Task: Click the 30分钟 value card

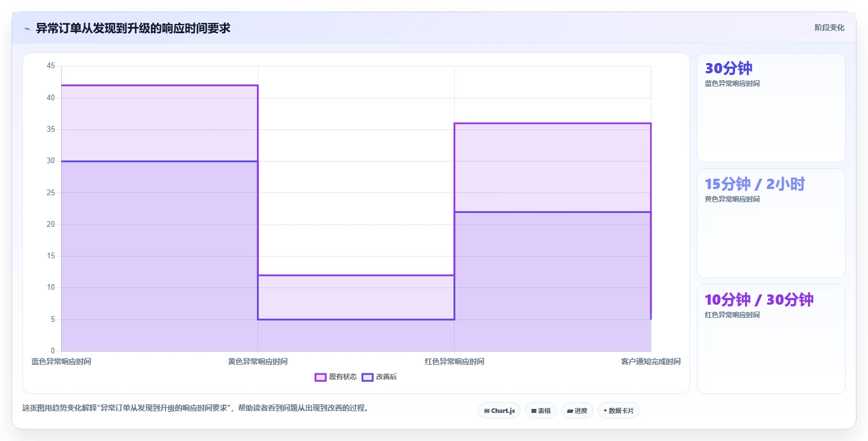Action: (771, 108)
